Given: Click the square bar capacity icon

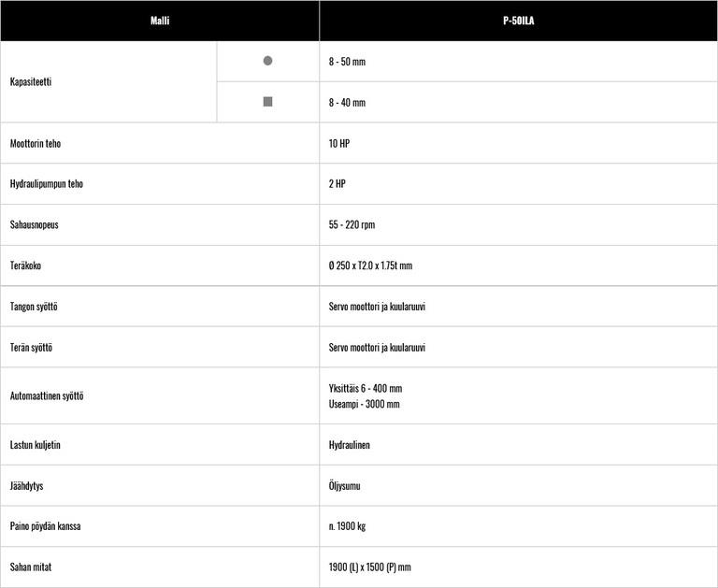Looking at the screenshot, I should pyautogui.click(x=267, y=102).
